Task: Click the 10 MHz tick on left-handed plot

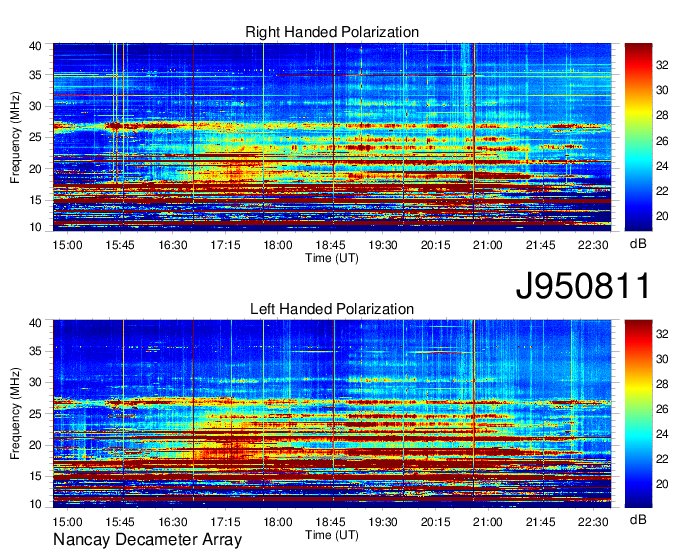Action: (x=35, y=504)
